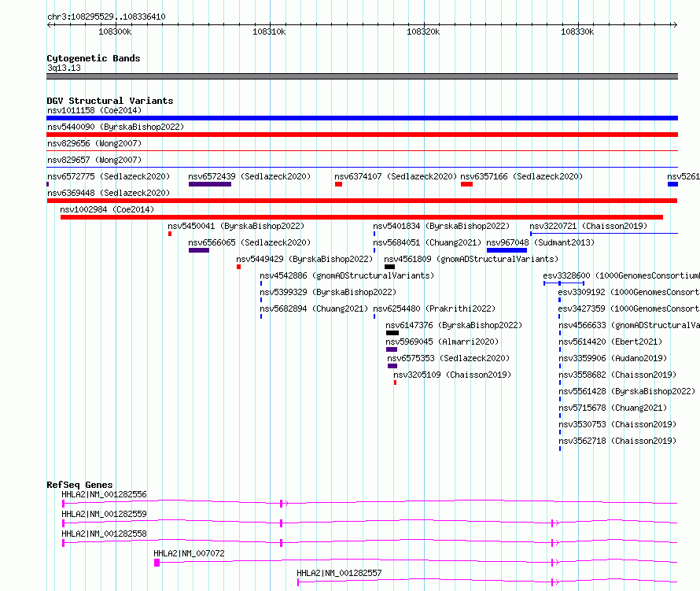
Task: Open the nsv1002984 (Coe2014) label link
Action: pos(107,209)
